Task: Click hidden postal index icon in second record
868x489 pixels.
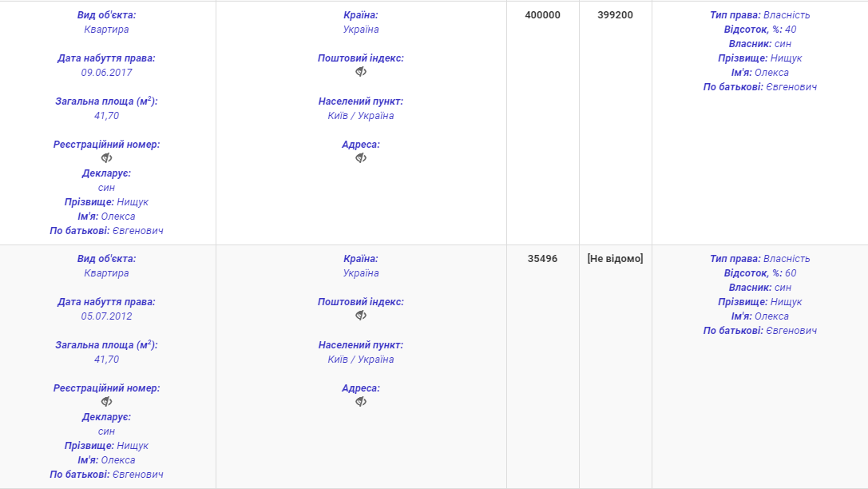Action: click(361, 315)
